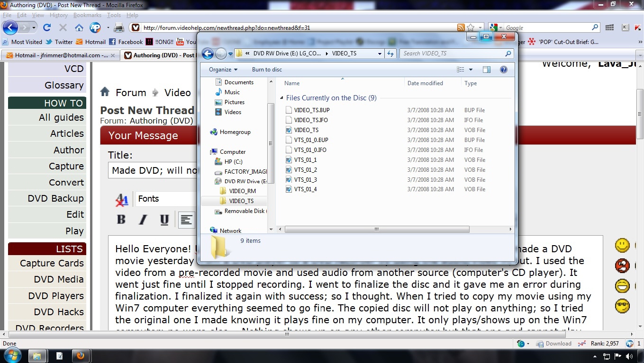Click Burn to disc in Explorer
Viewport: 644px width, 363px height.
click(267, 70)
